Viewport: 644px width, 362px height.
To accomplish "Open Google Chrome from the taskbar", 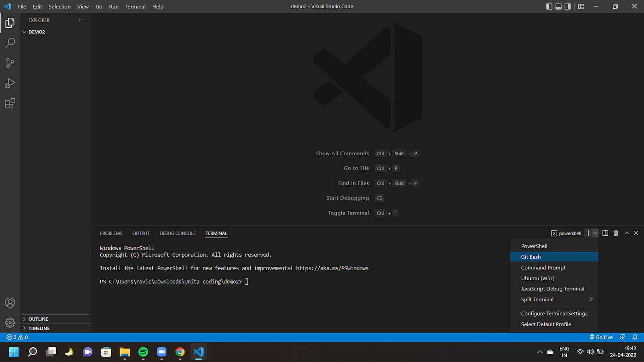I will tap(180, 352).
